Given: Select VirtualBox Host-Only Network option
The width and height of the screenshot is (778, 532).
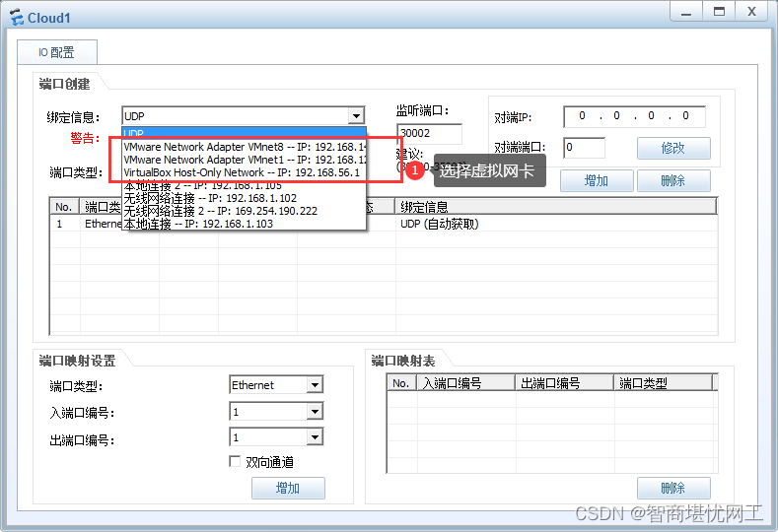Looking at the screenshot, I should (245, 172).
